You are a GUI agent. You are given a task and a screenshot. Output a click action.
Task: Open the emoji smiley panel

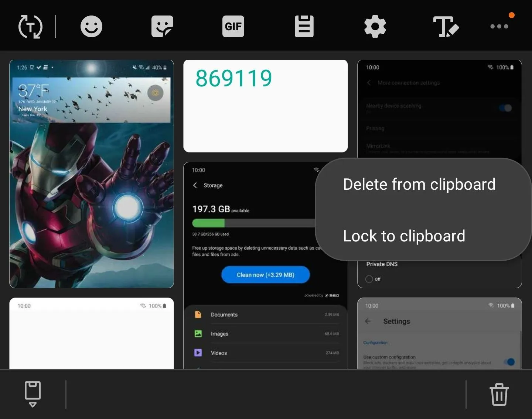pyautogui.click(x=91, y=27)
